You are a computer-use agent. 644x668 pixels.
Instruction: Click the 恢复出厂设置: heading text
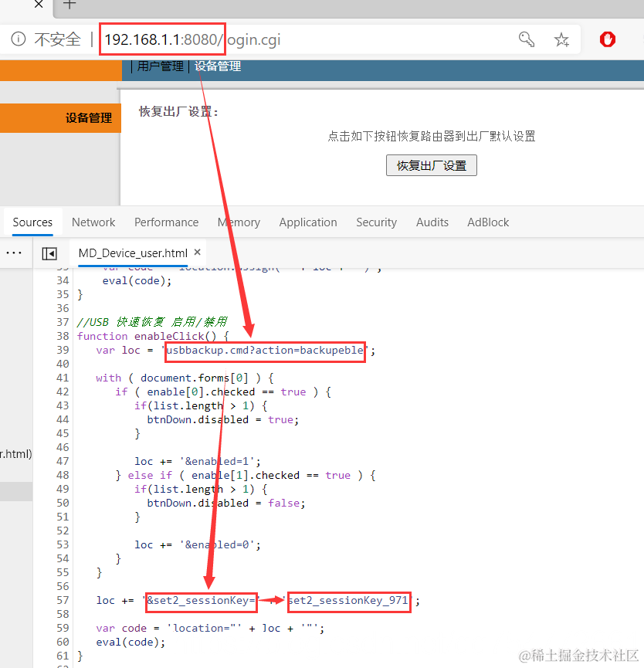pyautogui.click(x=178, y=112)
